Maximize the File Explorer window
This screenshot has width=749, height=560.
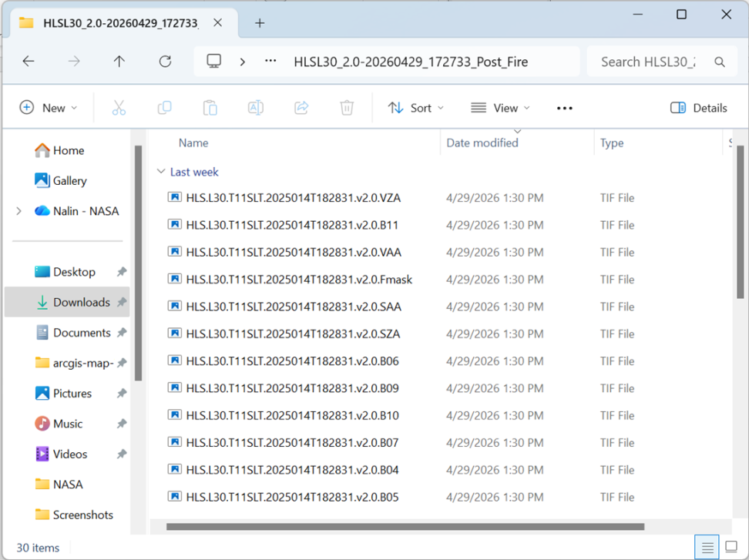pyautogui.click(x=682, y=15)
